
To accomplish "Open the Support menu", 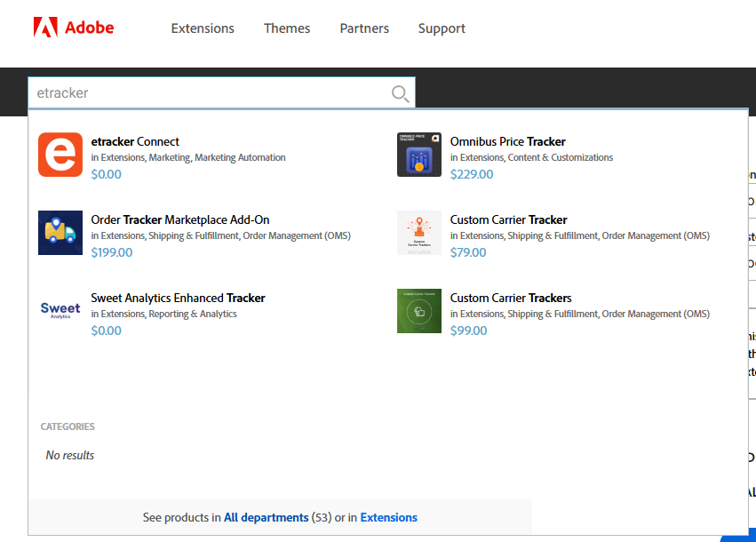I will pos(442,28).
